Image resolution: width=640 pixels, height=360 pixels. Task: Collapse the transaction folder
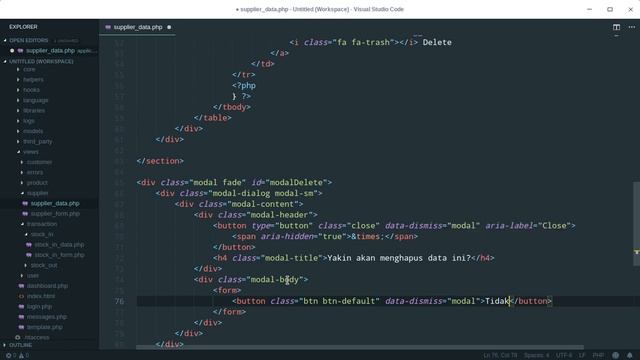(x=22, y=224)
